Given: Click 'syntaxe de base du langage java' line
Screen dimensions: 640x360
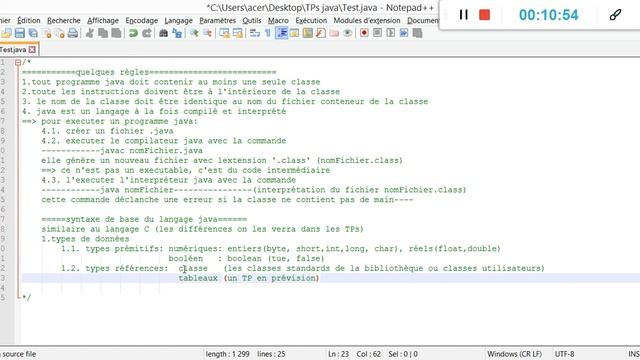Looking at the screenshot, I should click(x=144, y=219).
